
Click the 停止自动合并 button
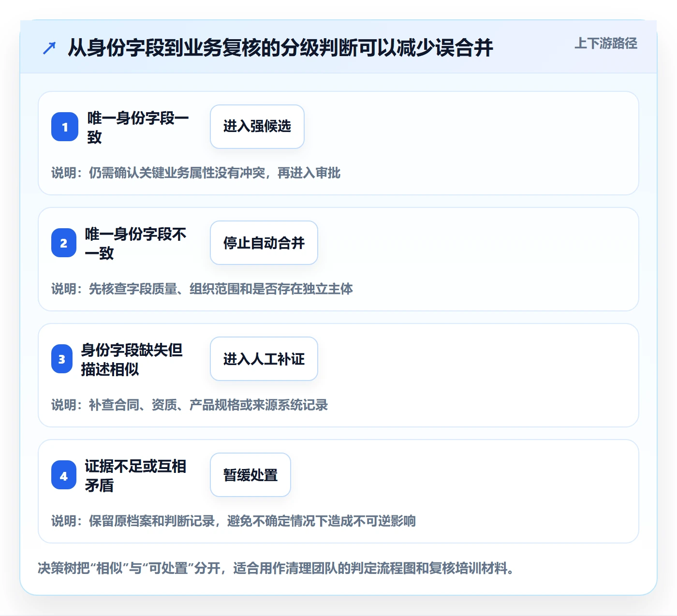coord(264,243)
